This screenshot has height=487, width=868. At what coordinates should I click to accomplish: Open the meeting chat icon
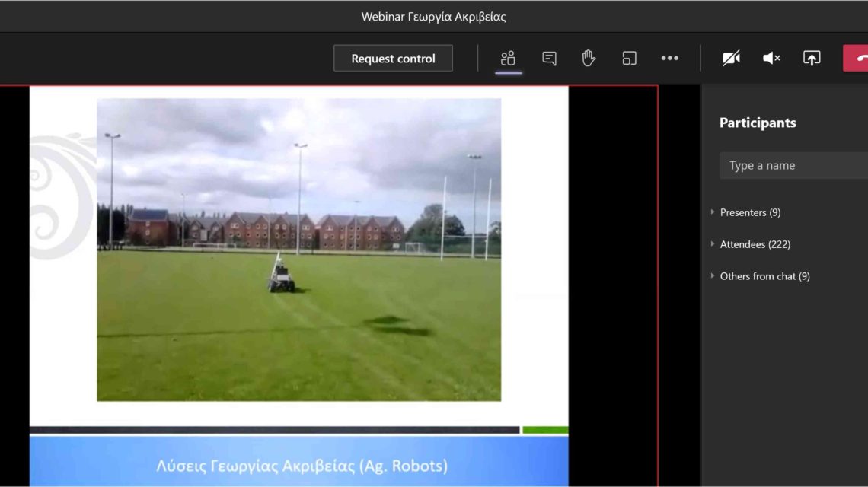click(x=549, y=59)
